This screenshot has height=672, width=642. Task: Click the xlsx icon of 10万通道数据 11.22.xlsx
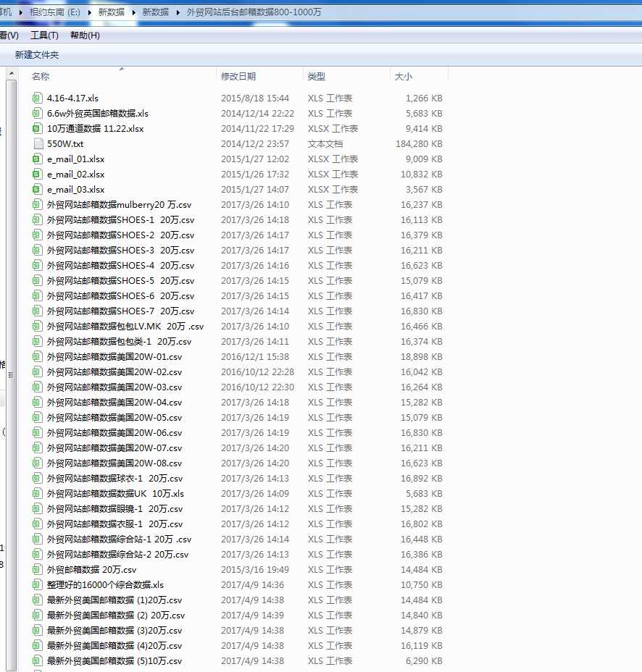click(x=37, y=129)
